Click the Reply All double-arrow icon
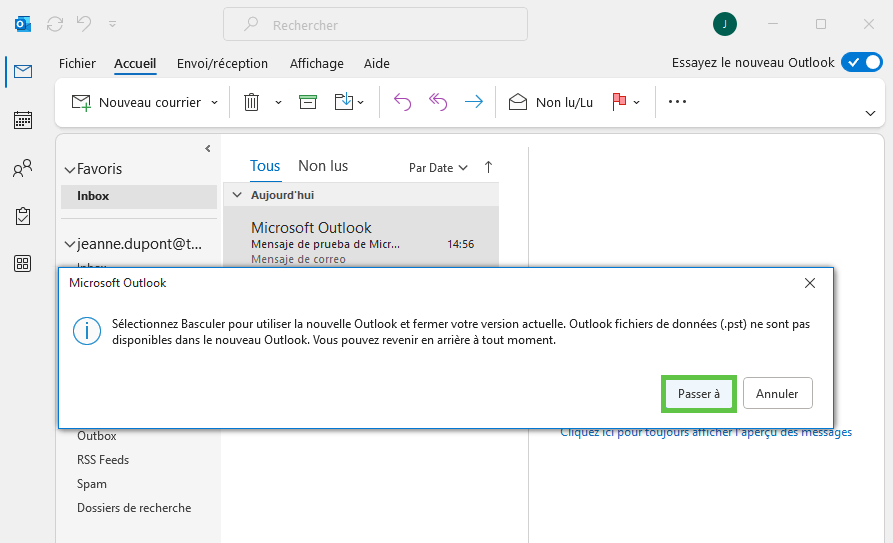Screen dimensions: 893x543 [x=437, y=102]
